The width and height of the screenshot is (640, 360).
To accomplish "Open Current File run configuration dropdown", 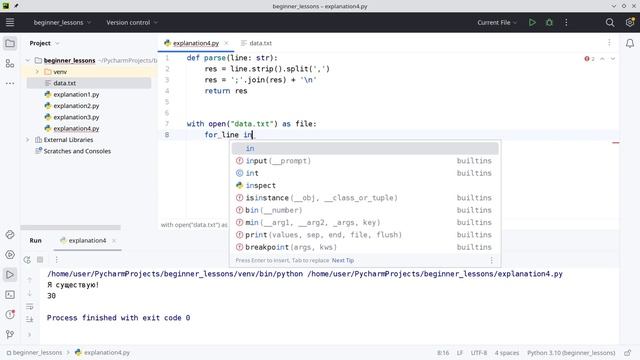I will [x=497, y=22].
